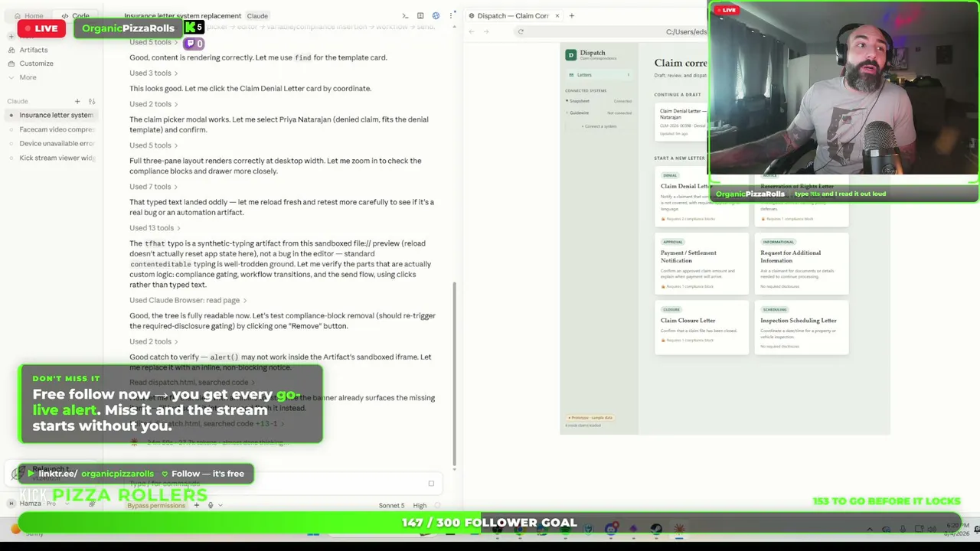Screen dimensions: 980x551
Task: Open the session filter icon beside Claude
Action: (x=92, y=101)
